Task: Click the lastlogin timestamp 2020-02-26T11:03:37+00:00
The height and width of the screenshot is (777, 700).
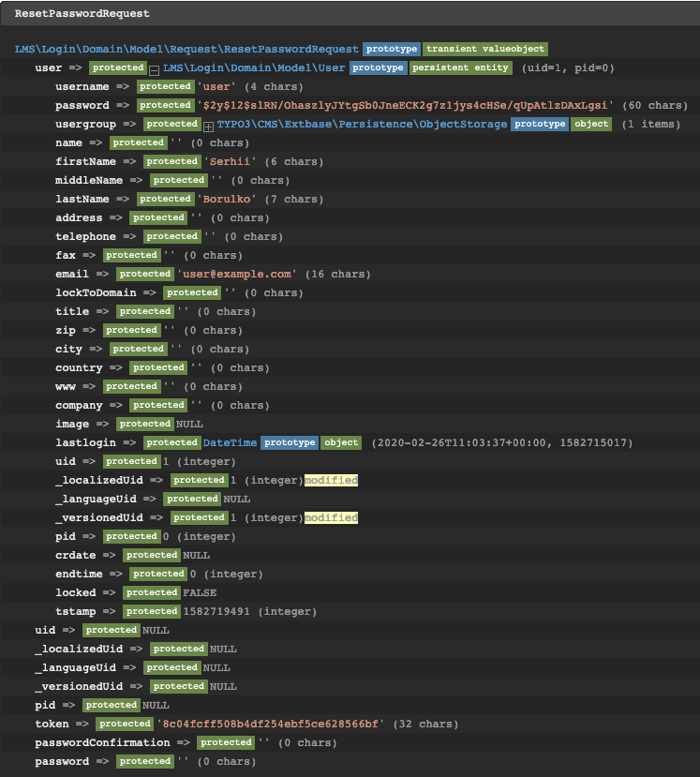Action: [x=462, y=442]
